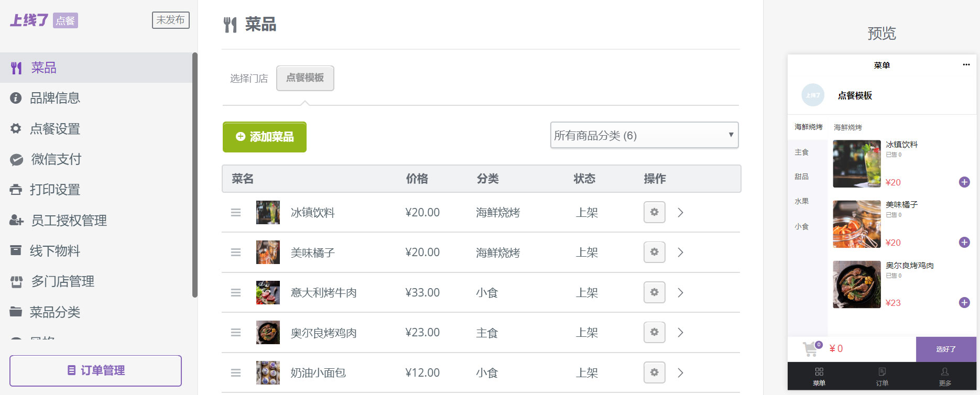This screenshot has height=395, width=980.
Task: Add 奥尔良烤鸡肉 with purple plus icon
Action: point(964,302)
